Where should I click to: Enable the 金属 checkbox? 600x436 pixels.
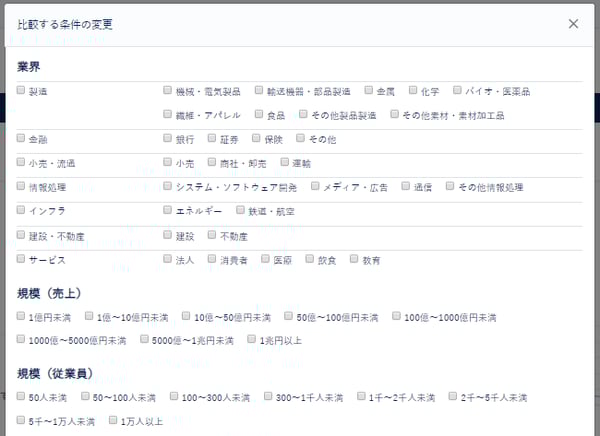(x=368, y=90)
